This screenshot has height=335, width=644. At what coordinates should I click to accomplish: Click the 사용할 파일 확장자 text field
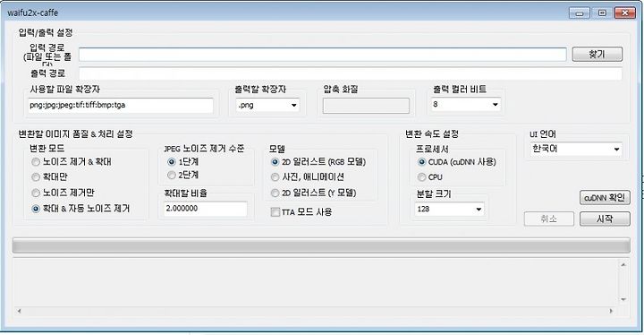point(121,105)
